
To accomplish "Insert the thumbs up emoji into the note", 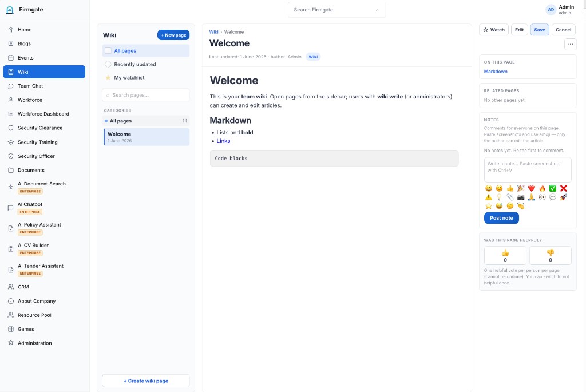I will click(x=510, y=188).
